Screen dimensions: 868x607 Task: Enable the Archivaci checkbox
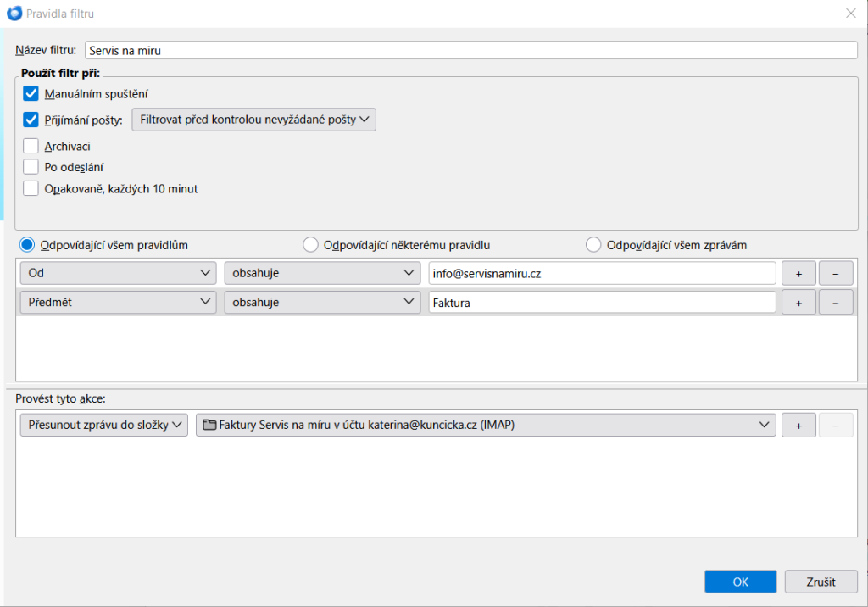(x=31, y=146)
